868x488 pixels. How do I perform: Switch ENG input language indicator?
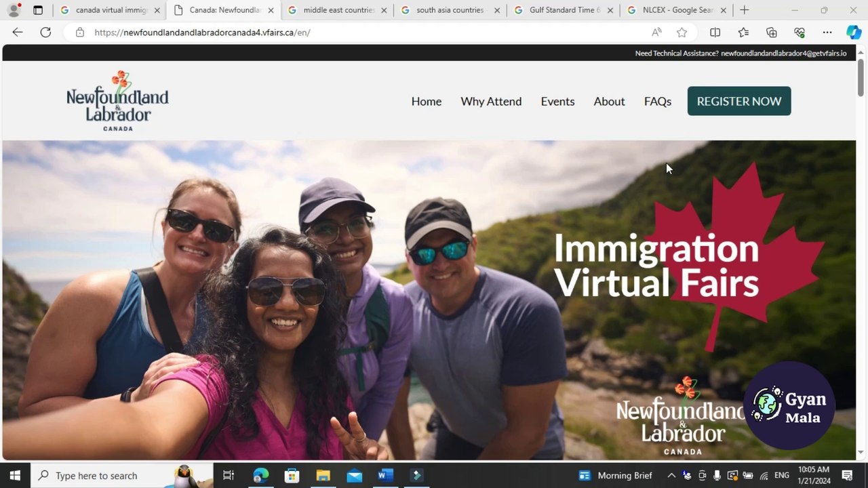[x=782, y=475]
